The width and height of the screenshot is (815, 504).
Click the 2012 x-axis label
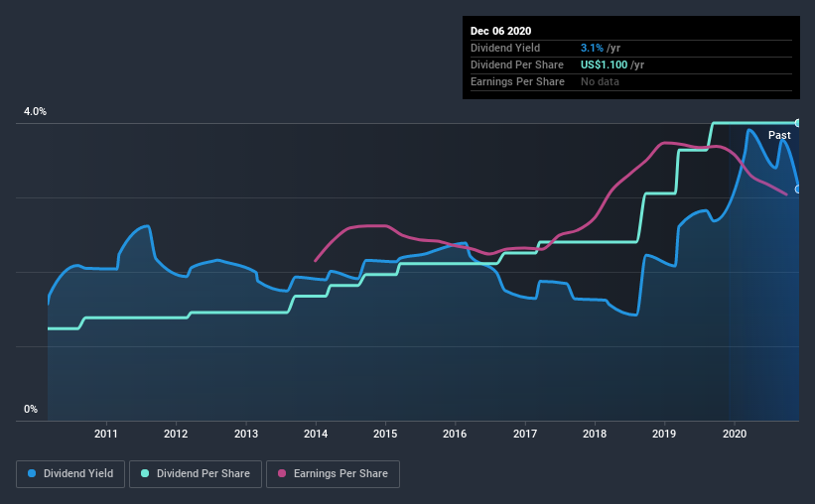tap(176, 434)
